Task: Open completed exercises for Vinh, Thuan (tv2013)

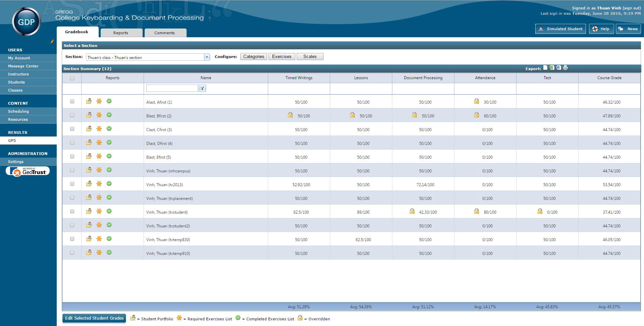Action: click(x=109, y=183)
